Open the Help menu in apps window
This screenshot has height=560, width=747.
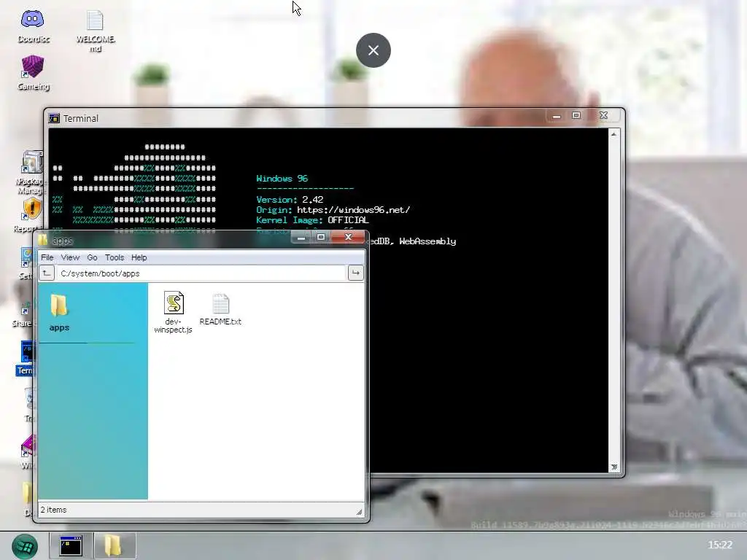pyautogui.click(x=139, y=257)
